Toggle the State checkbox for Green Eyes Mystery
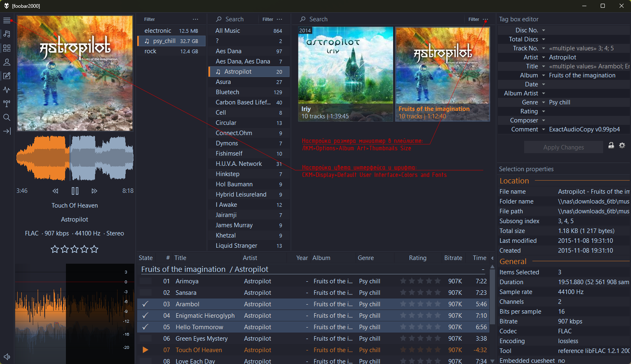This screenshot has height=364, width=631. coord(145,339)
